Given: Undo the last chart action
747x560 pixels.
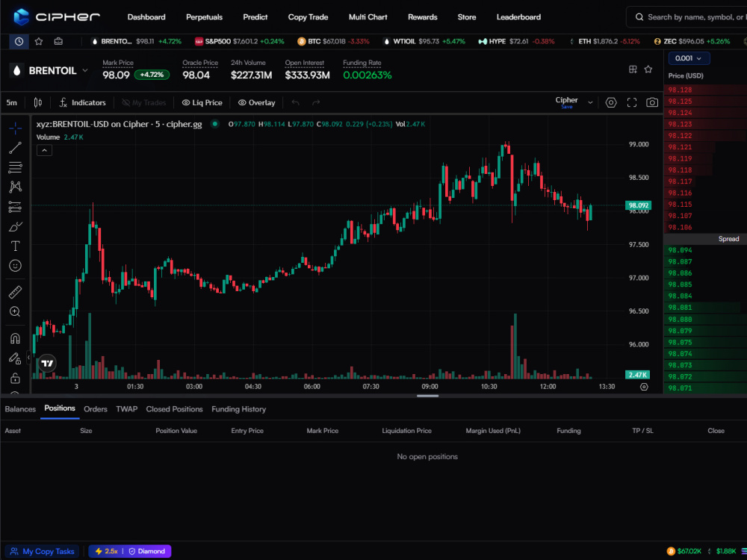Looking at the screenshot, I should 295,102.
